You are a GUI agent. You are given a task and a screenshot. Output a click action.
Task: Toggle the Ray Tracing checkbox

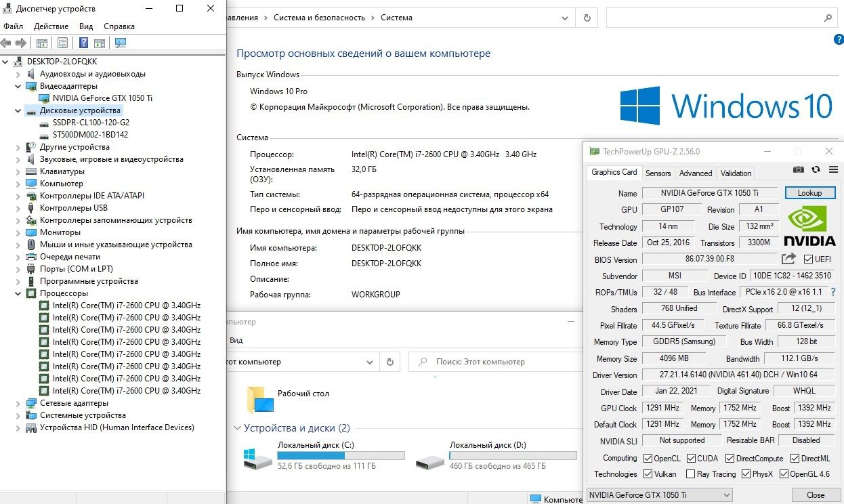coord(690,474)
